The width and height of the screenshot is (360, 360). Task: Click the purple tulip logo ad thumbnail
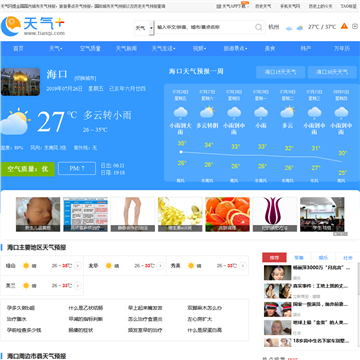[275, 214]
